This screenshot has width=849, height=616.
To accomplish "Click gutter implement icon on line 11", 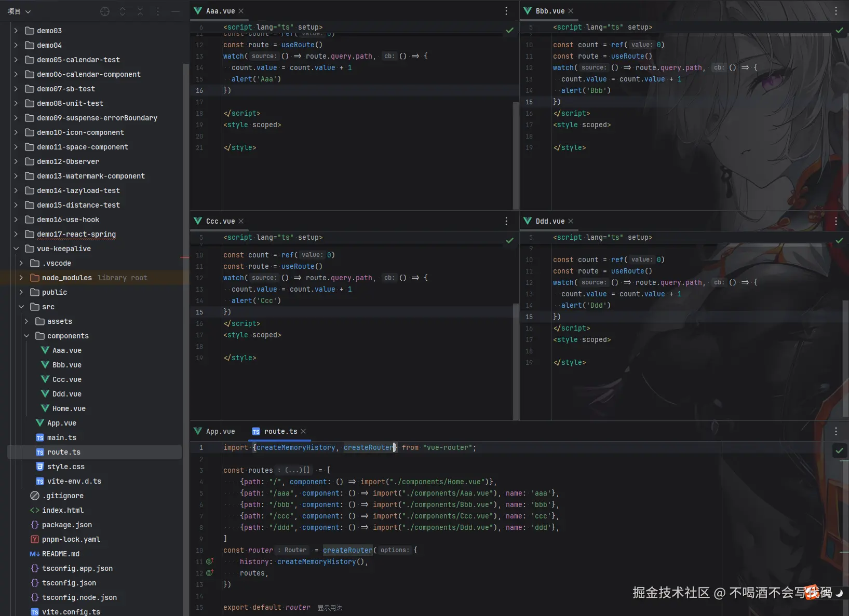I will (x=210, y=562).
